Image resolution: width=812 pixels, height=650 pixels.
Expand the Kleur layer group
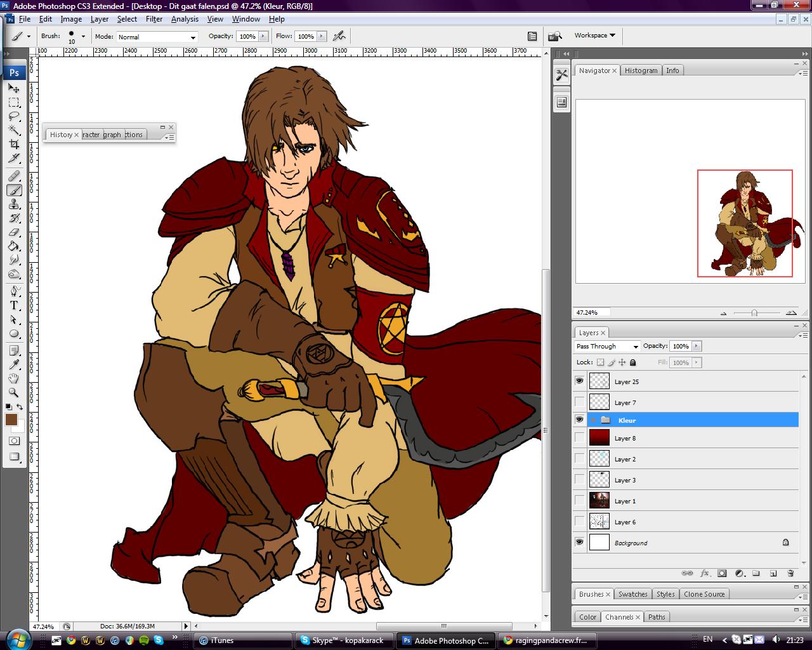point(594,420)
